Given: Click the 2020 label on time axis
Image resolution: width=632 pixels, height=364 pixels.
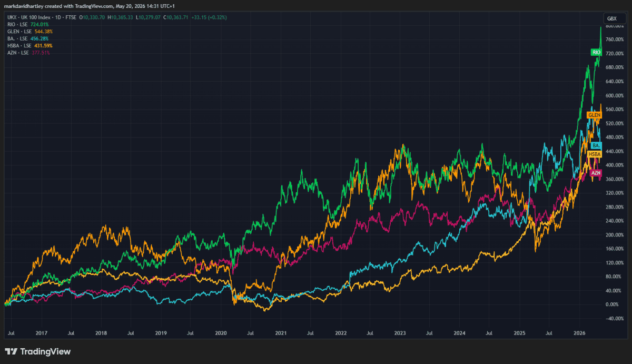Looking at the screenshot, I should click(221, 333).
